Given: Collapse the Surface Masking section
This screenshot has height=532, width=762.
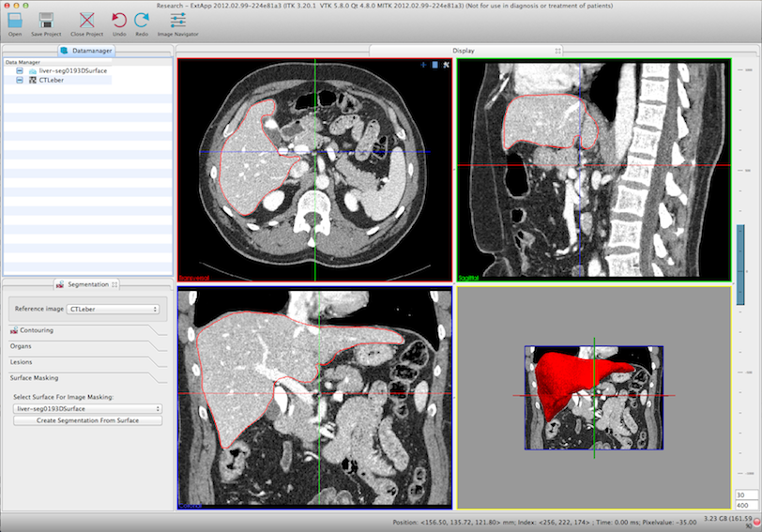Looking at the screenshot, I should [x=87, y=378].
